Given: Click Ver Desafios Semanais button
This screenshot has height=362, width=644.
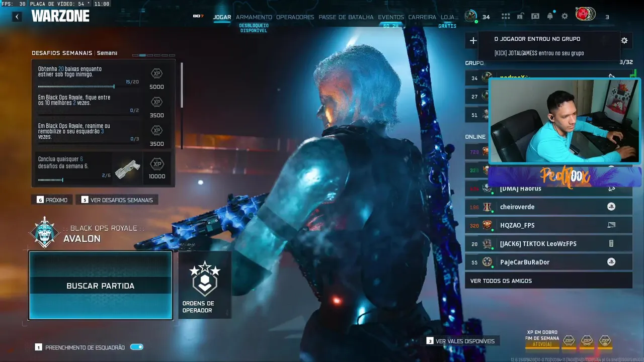Looking at the screenshot, I should click(117, 200).
